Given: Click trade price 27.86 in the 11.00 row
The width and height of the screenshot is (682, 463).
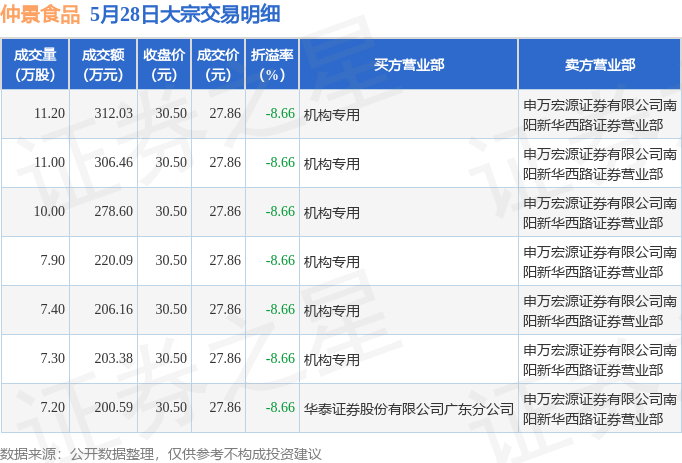Looking at the screenshot, I should pyautogui.click(x=225, y=162).
